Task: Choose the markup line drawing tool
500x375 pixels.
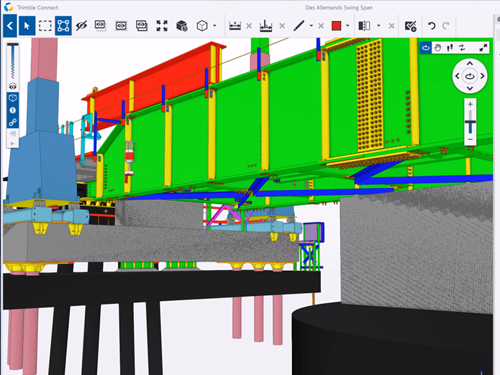Action: point(299,26)
